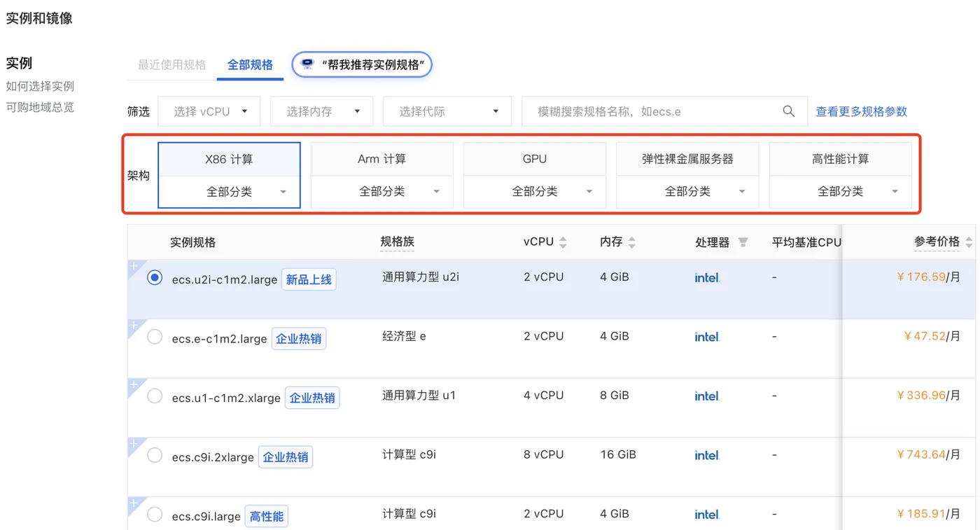Select ecs.c9i.large radio button

[155, 515]
